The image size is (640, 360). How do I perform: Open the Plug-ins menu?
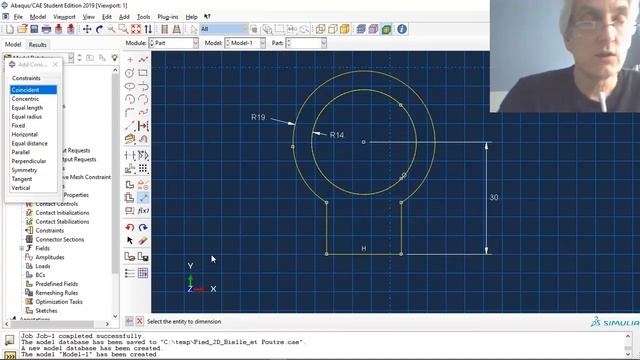[x=168, y=17]
